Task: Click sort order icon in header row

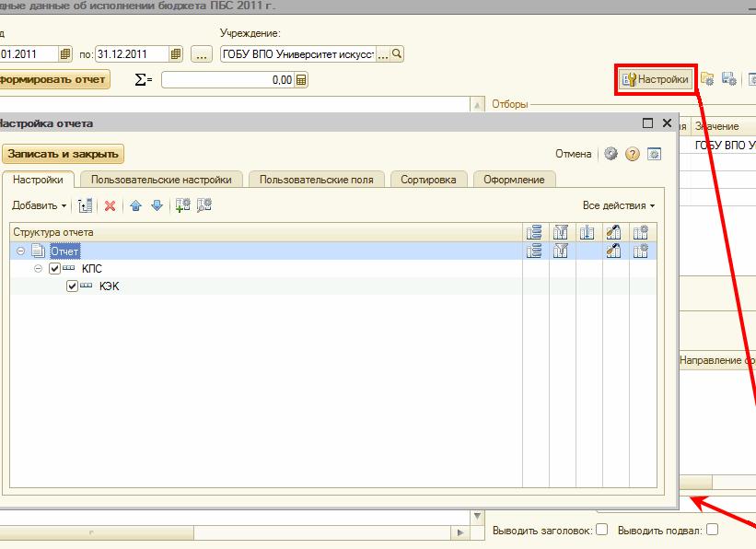Action: pos(587,232)
